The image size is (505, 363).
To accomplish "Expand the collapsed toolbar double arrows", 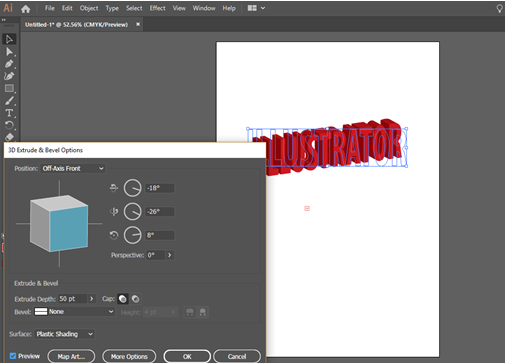I will pos(4,20).
